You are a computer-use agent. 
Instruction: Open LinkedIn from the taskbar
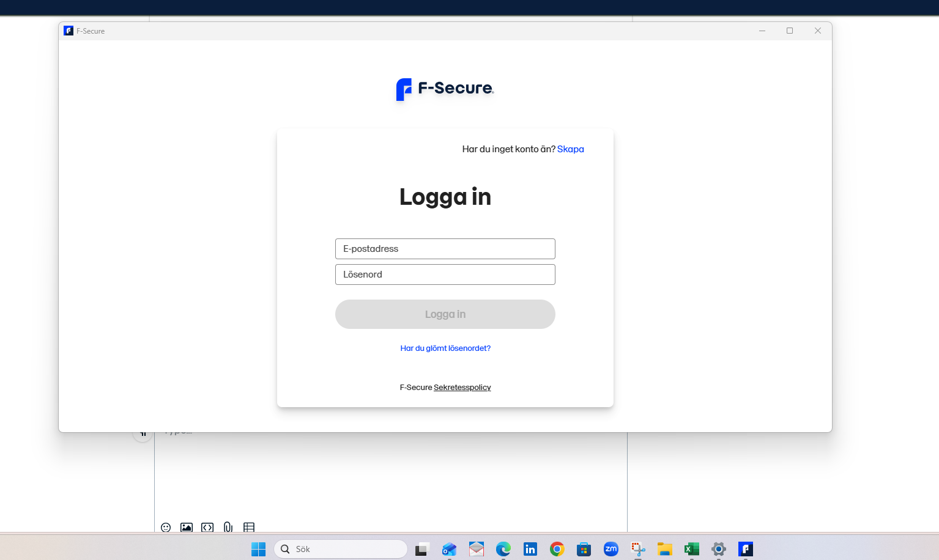[x=530, y=548]
